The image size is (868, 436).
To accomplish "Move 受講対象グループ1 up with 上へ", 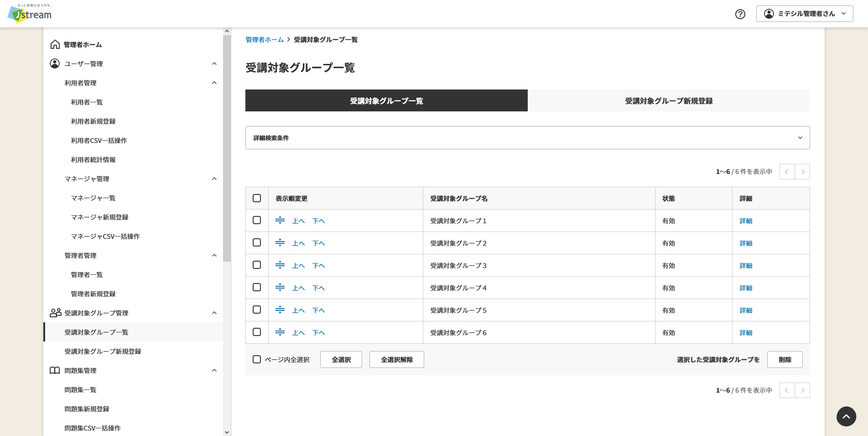I will pyautogui.click(x=298, y=221).
